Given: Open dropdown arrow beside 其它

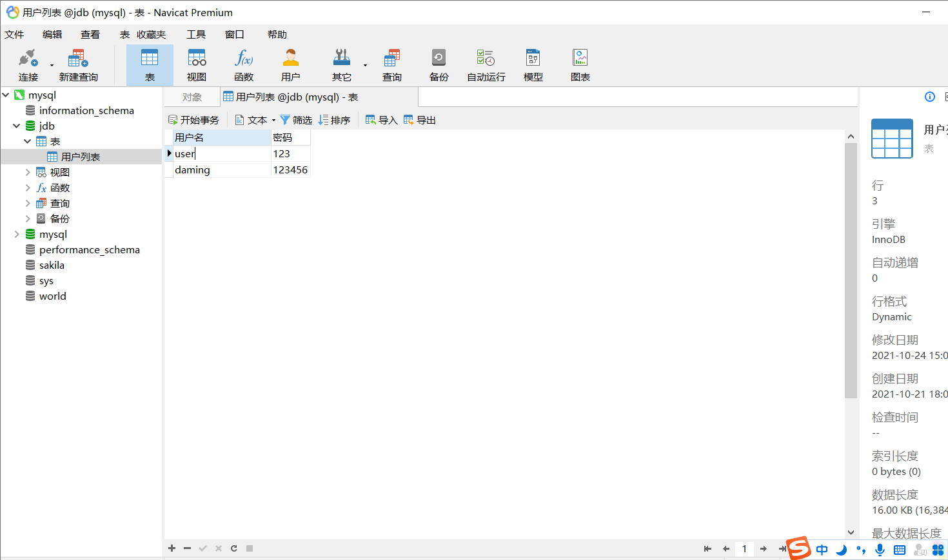Looking at the screenshot, I should click(x=365, y=65).
